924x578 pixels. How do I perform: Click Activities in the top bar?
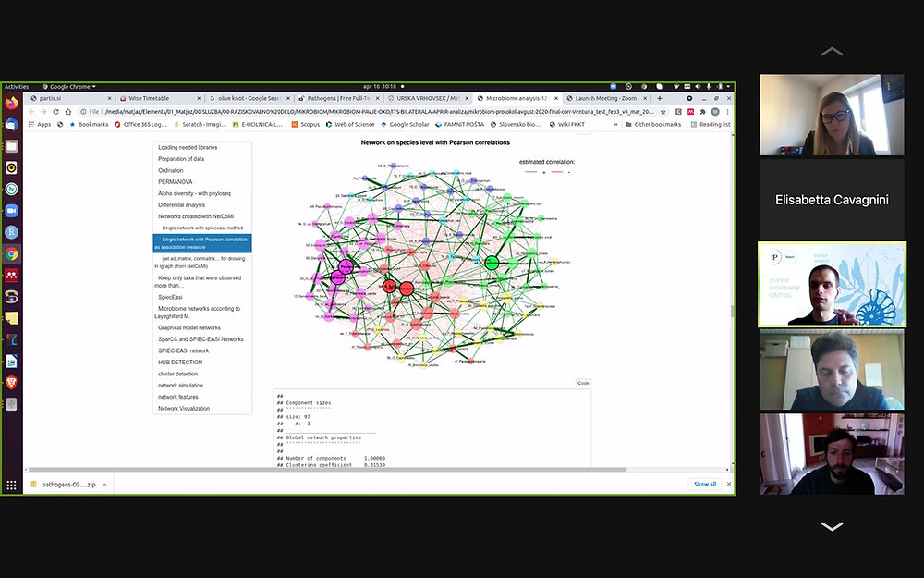pyautogui.click(x=17, y=87)
